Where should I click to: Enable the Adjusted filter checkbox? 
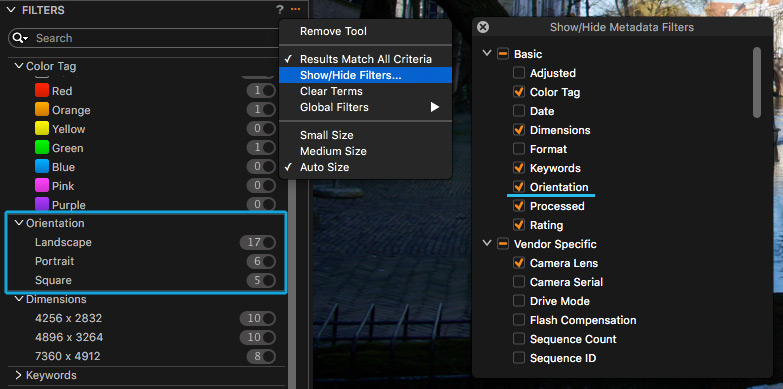tap(519, 73)
